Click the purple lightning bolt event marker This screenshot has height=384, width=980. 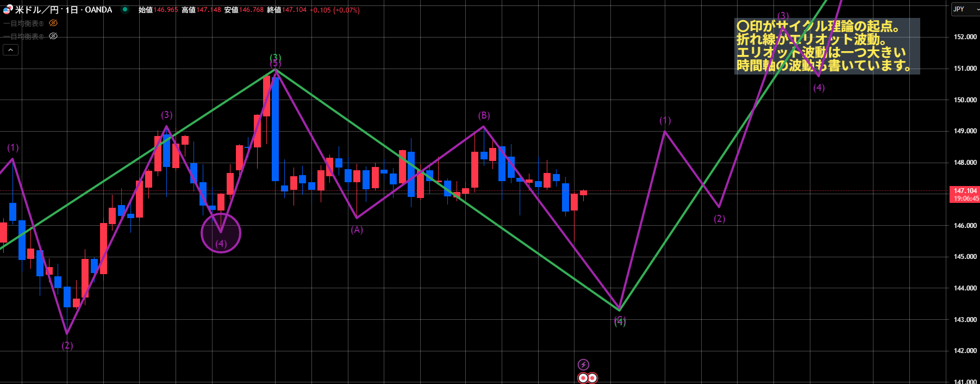[583, 364]
